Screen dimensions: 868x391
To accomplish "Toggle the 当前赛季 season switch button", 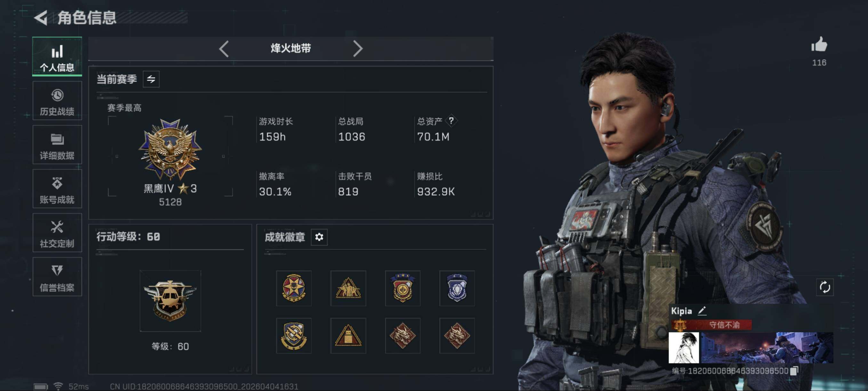I will point(151,79).
